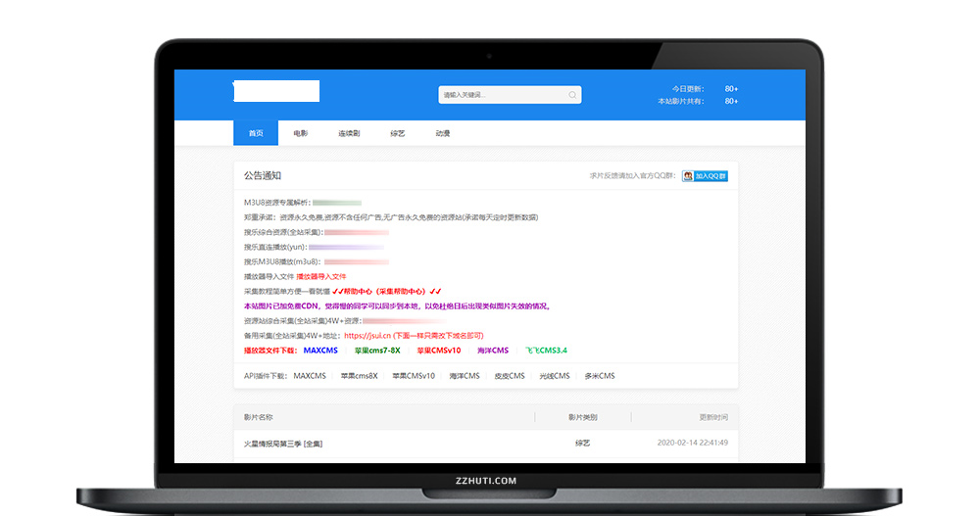Go to the 连续剧 tab
The width and height of the screenshot is (980, 516).
click(x=349, y=133)
